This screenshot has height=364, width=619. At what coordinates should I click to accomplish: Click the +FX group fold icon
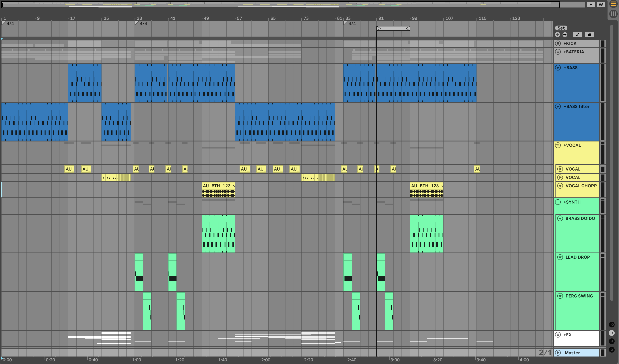pyautogui.click(x=558, y=334)
